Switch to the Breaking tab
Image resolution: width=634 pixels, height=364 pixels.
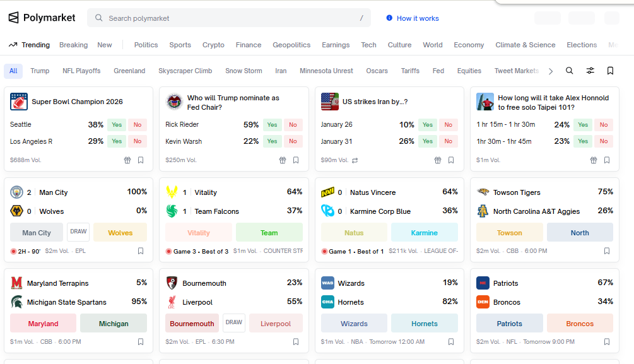(74, 45)
